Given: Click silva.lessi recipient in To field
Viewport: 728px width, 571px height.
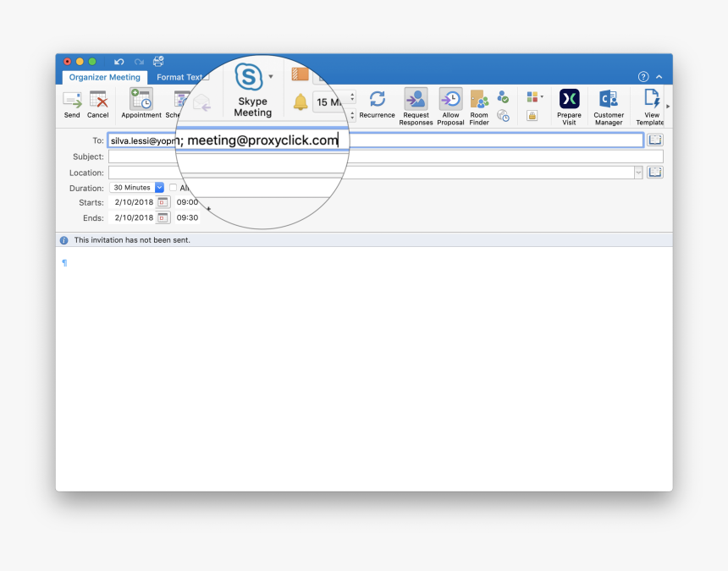Looking at the screenshot, I should (143, 141).
